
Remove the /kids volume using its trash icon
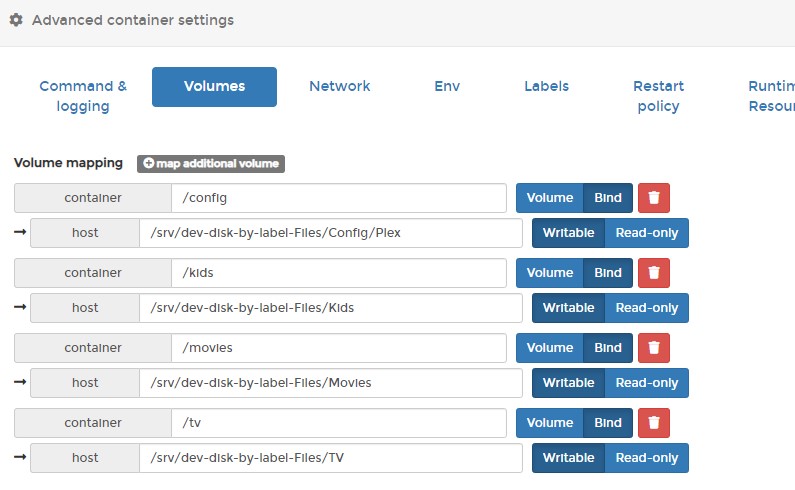(654, 273)
